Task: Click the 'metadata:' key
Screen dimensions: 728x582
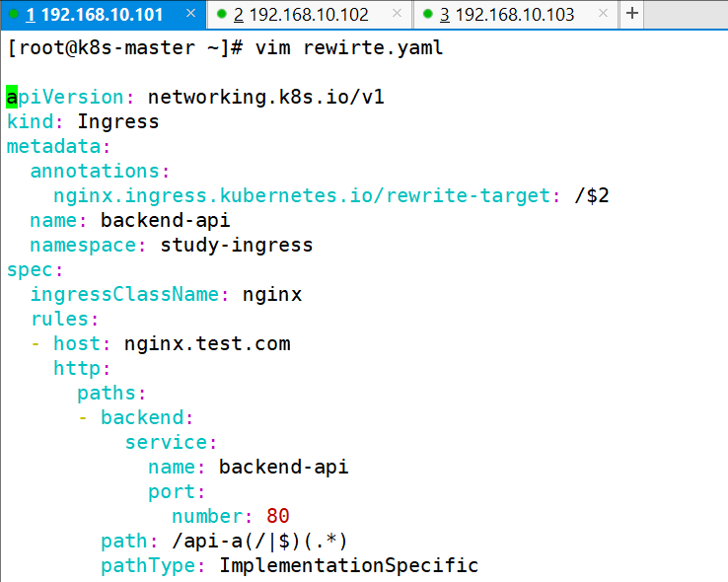Action: [x=58, y=146]
